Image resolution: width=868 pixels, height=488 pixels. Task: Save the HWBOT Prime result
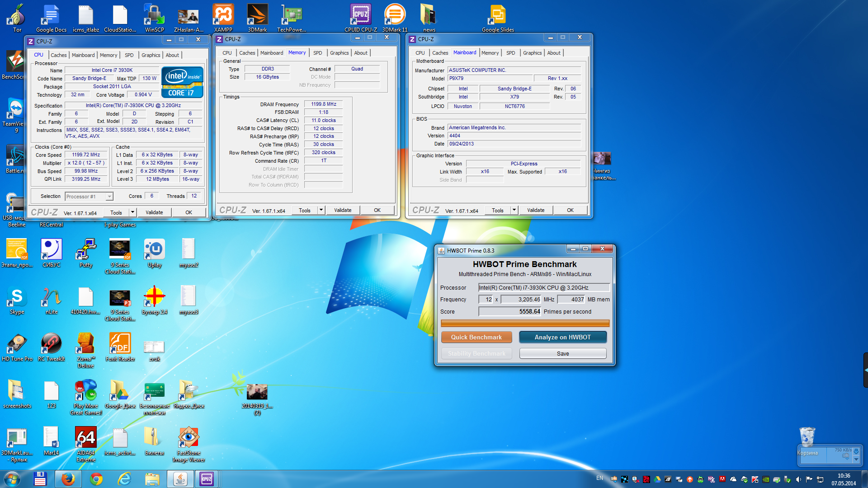[x=563, y=353]
